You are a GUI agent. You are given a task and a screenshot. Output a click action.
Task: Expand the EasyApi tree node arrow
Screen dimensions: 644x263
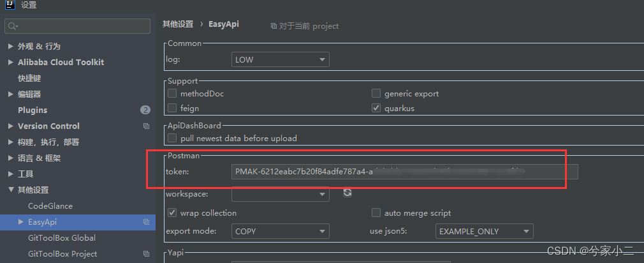pyautogui.click(x=21, y=222)
